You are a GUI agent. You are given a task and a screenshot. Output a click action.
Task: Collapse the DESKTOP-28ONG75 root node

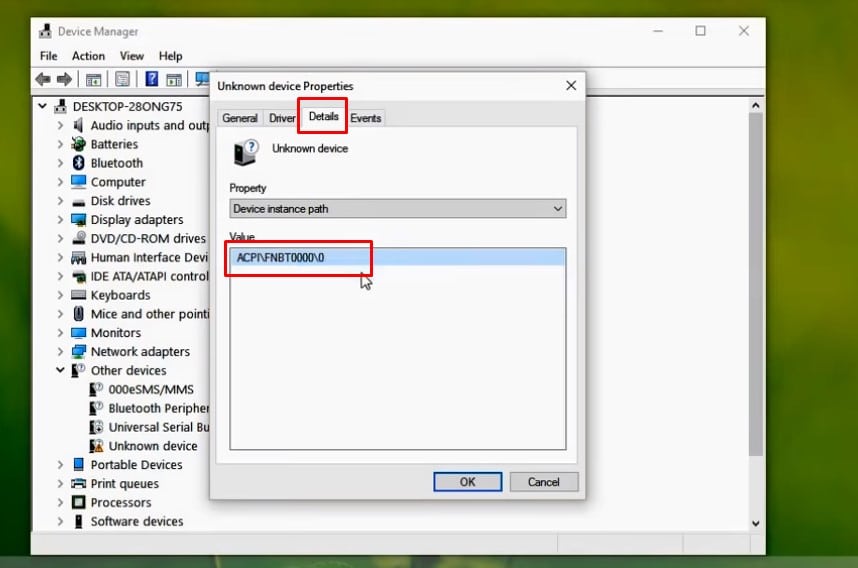pos(43,106)
